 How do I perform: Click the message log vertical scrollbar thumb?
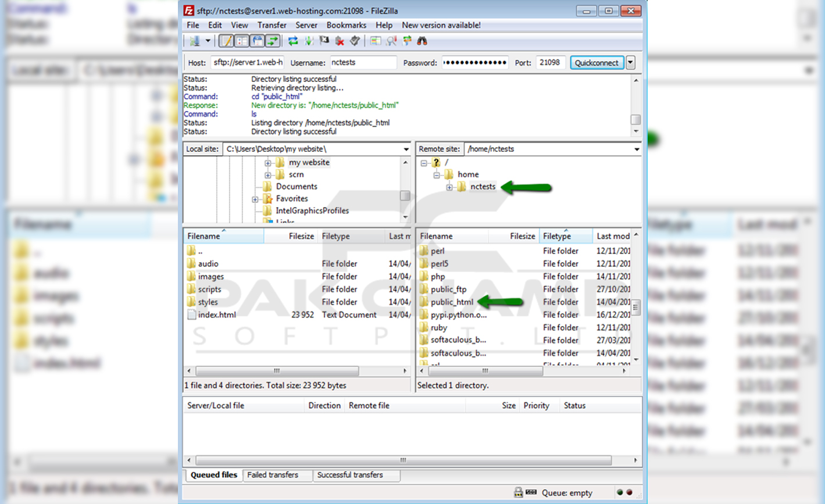(635, 119)
